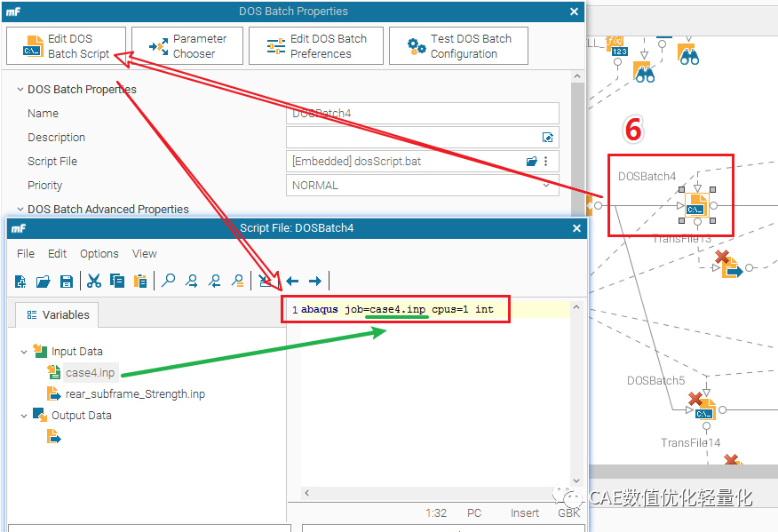
Task: Click the Name field containing DOSBatch4
Action: 423,113
